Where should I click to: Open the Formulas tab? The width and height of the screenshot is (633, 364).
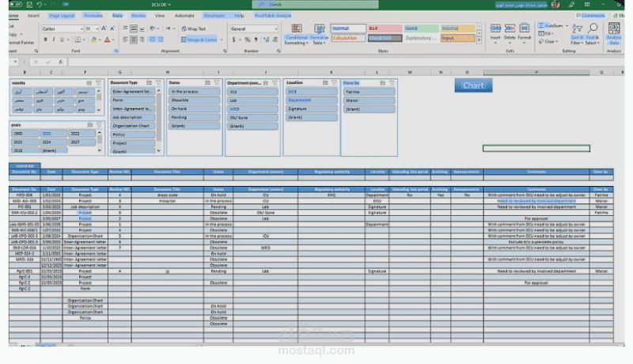tap(93, 16)
